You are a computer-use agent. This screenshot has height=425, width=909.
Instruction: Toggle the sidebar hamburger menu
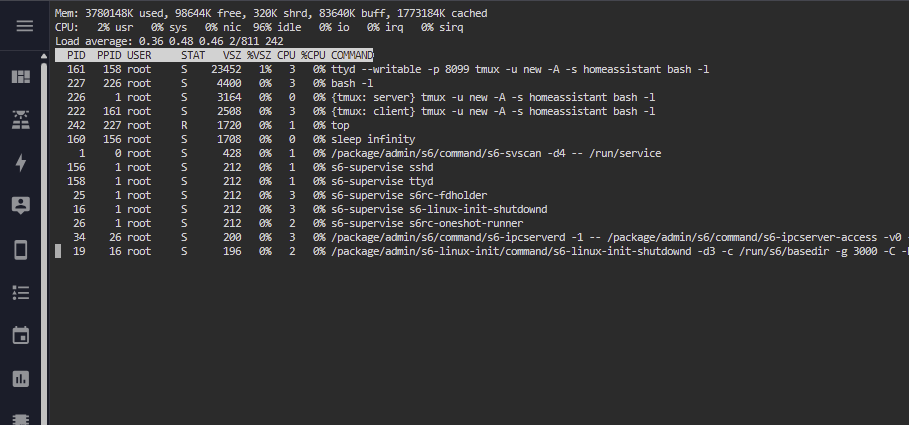click(x=20, y=26)
